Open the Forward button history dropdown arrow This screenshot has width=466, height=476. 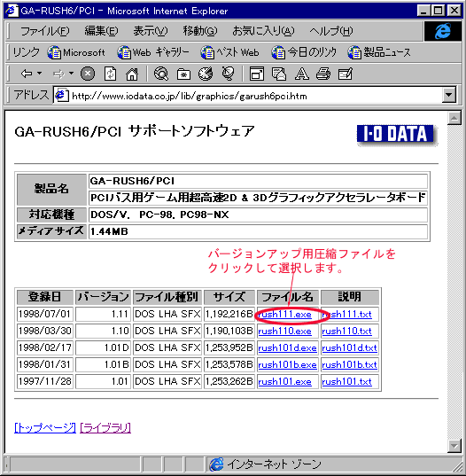pos(71,74)
